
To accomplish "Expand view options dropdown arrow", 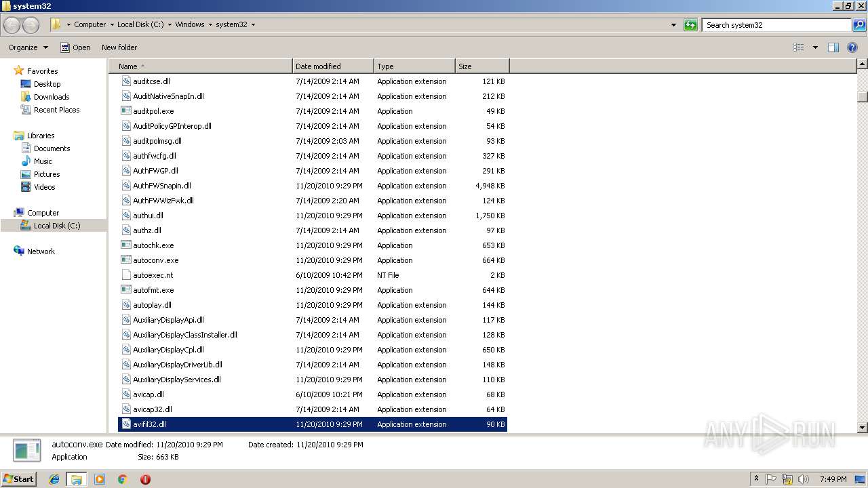I will [x=815, y=47].
